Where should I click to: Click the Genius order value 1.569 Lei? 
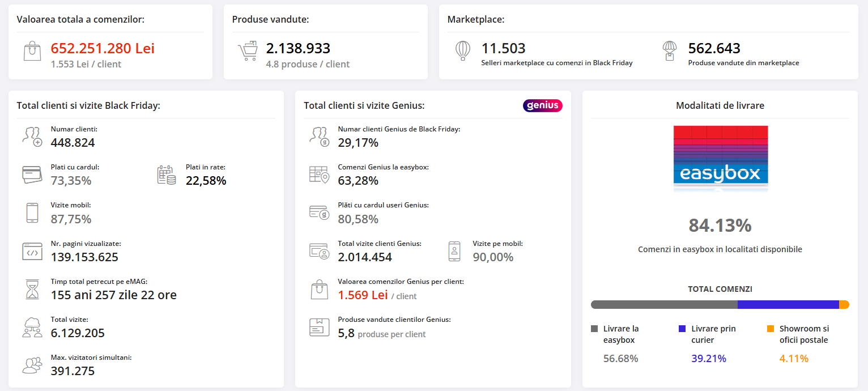363,295
